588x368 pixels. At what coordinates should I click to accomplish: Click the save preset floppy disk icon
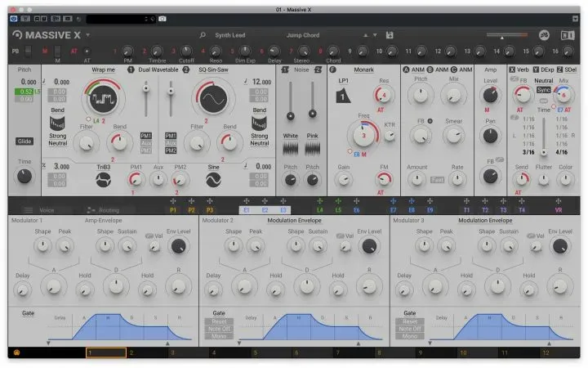(390, 35)
